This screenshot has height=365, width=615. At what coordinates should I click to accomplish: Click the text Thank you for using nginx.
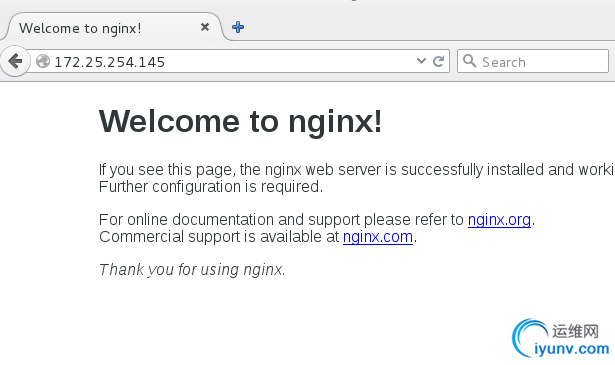(192, 270)
